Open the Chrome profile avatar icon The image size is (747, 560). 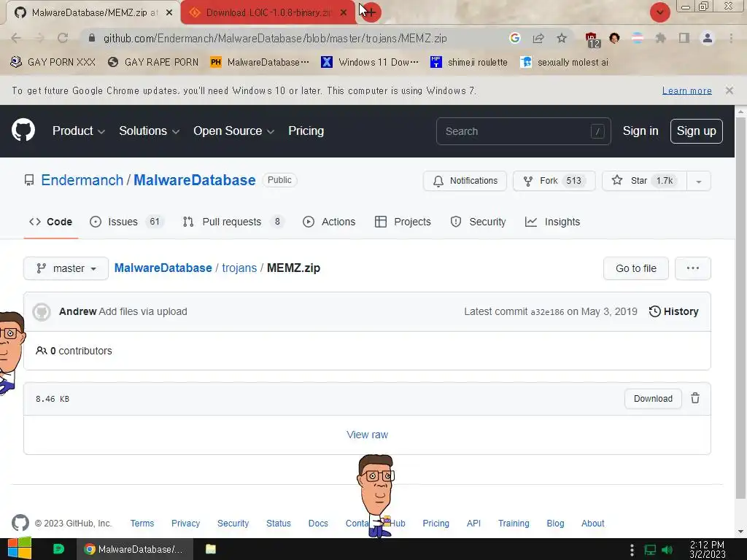[x=708, y=38]
